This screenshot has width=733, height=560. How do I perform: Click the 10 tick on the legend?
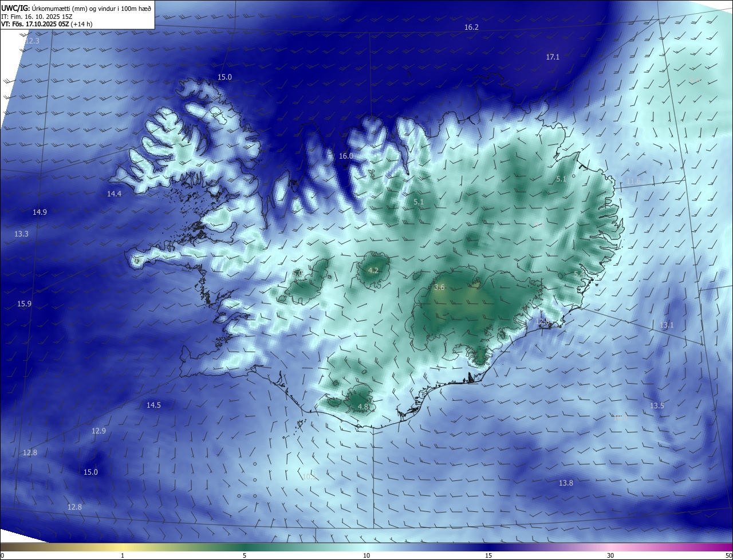click(366, 556)
